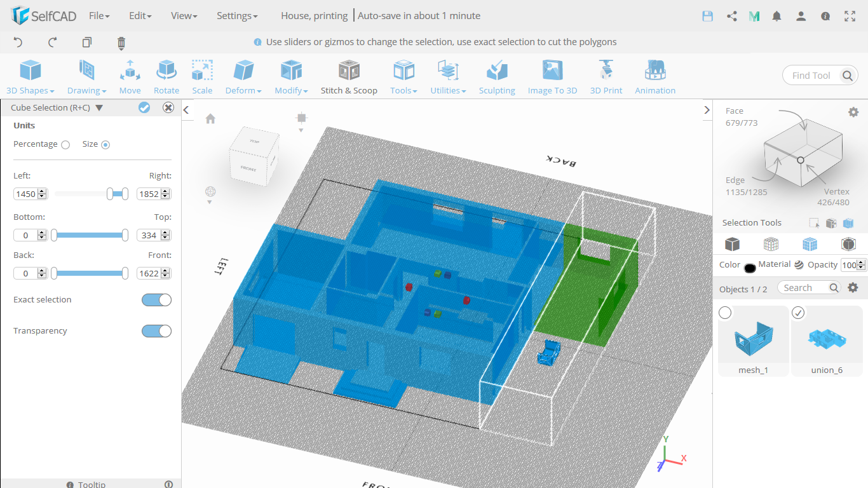Open the 3D Shapes dropdown
868x488 pixels.
tap(31, 77)
